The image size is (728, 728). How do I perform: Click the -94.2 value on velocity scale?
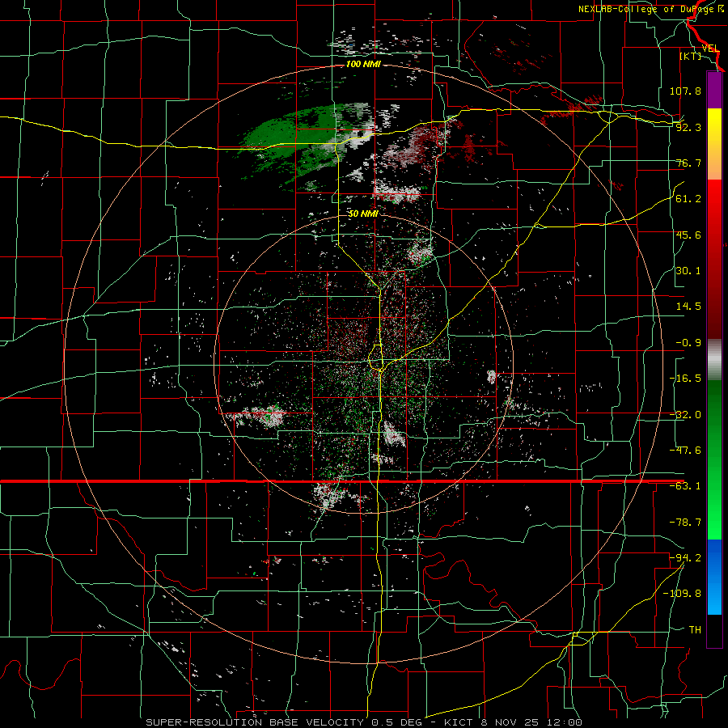pos(685,558)
